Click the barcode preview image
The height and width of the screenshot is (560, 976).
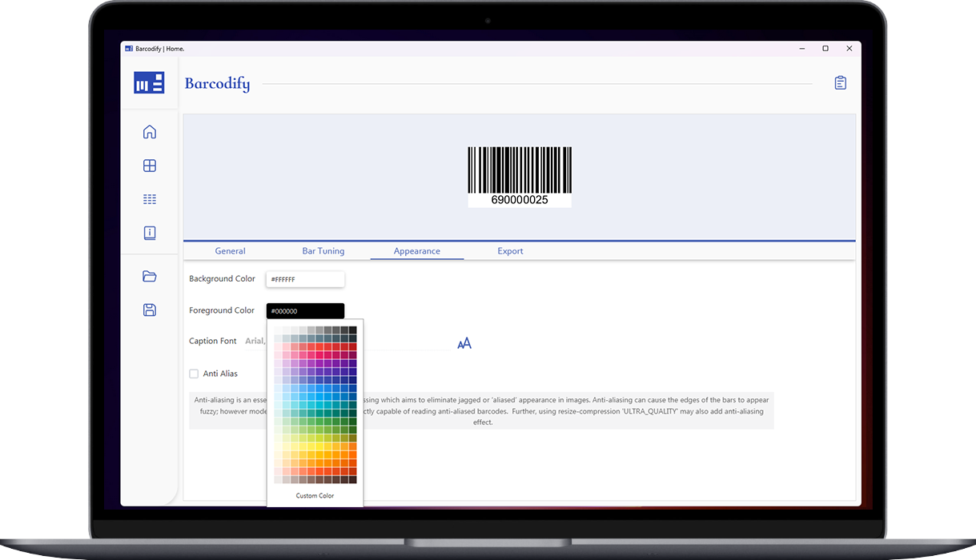519,174
